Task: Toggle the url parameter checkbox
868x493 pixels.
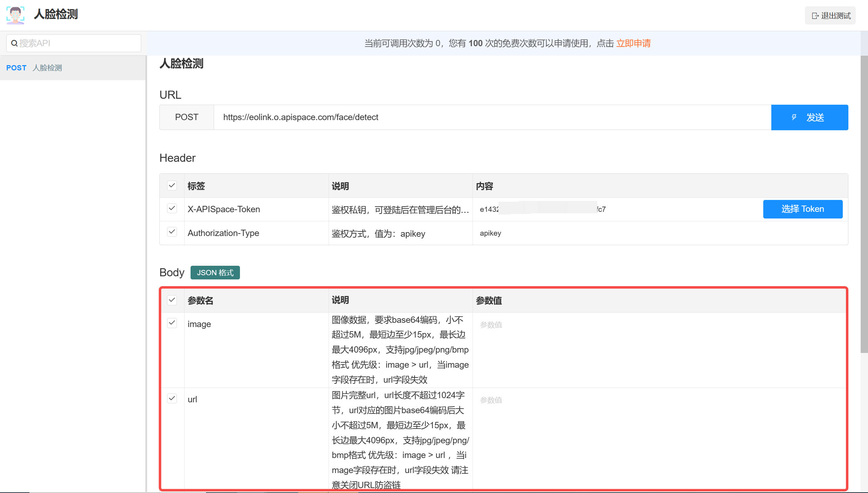Action: [172, 398]
